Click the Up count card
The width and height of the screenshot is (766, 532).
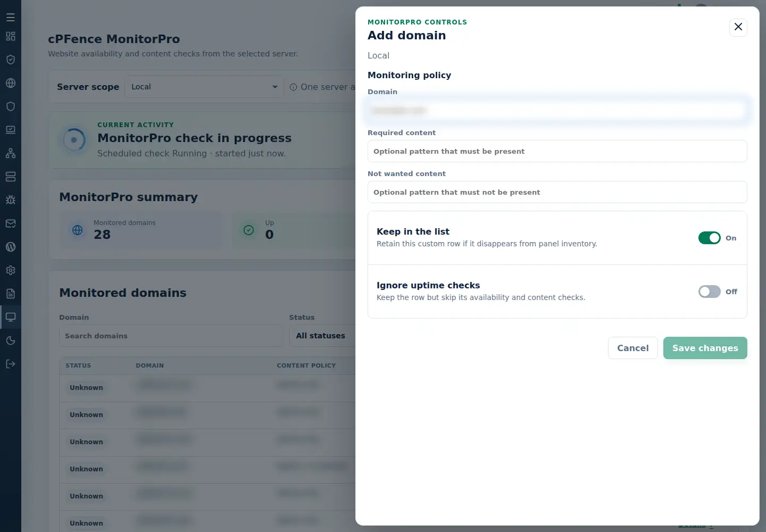tap(294, 230)
